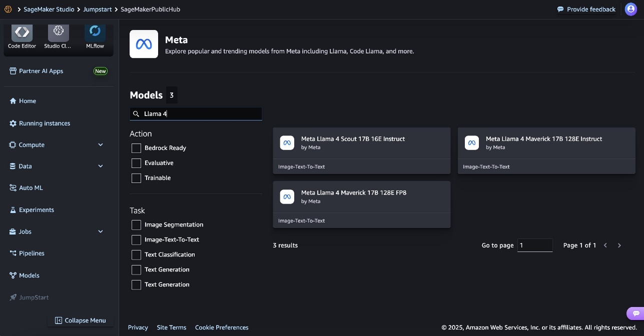Open Running instances from the sidebar
The width and height of the screenshot is (644, 336).
(44, 123)
